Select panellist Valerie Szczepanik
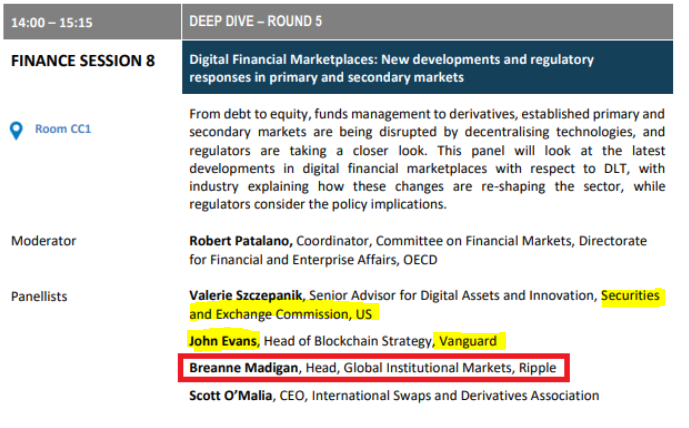Screen dimensions: 689x428 [247, 296]
